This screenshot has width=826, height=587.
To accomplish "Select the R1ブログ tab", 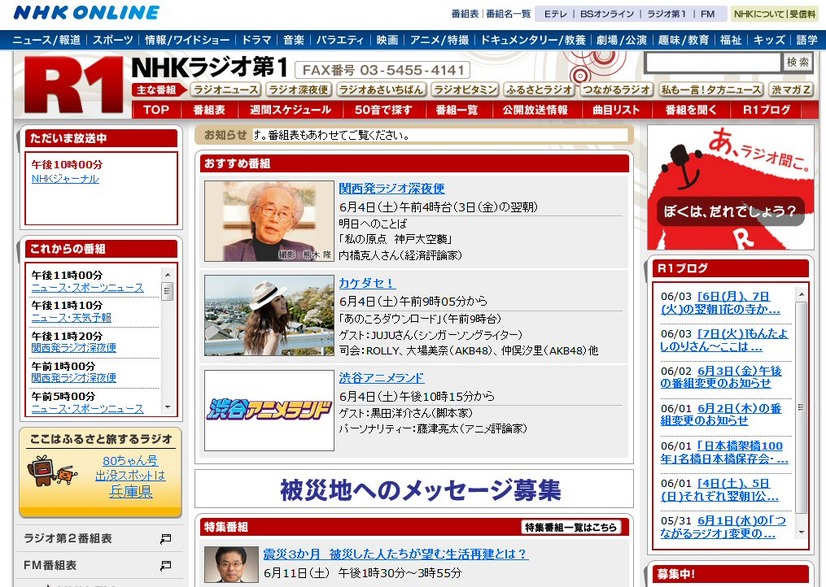I will [x=766, y=110].
